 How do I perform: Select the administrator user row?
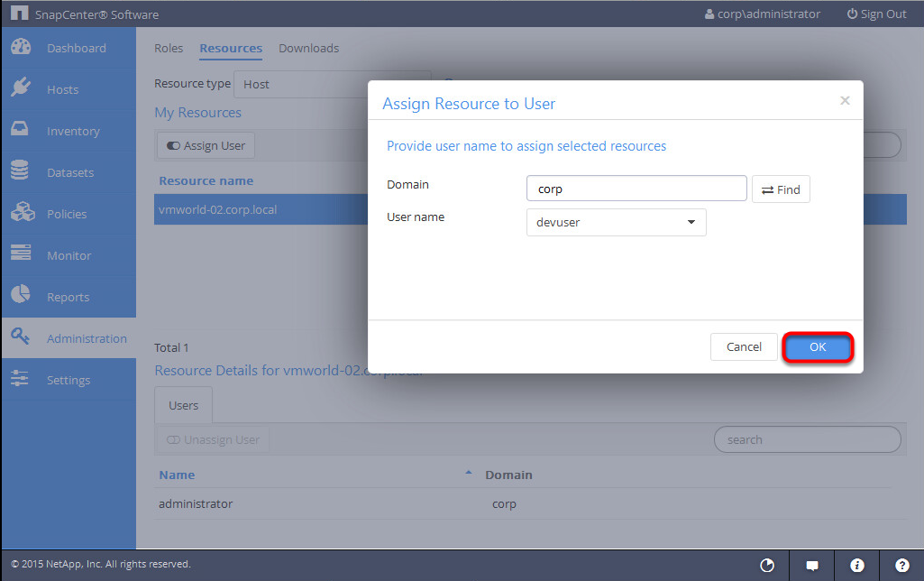522,503
